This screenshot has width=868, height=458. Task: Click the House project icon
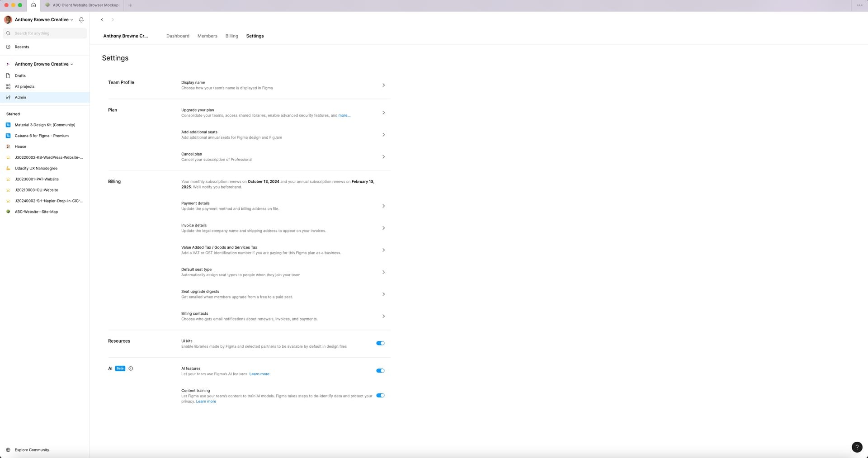pos(8,146)
